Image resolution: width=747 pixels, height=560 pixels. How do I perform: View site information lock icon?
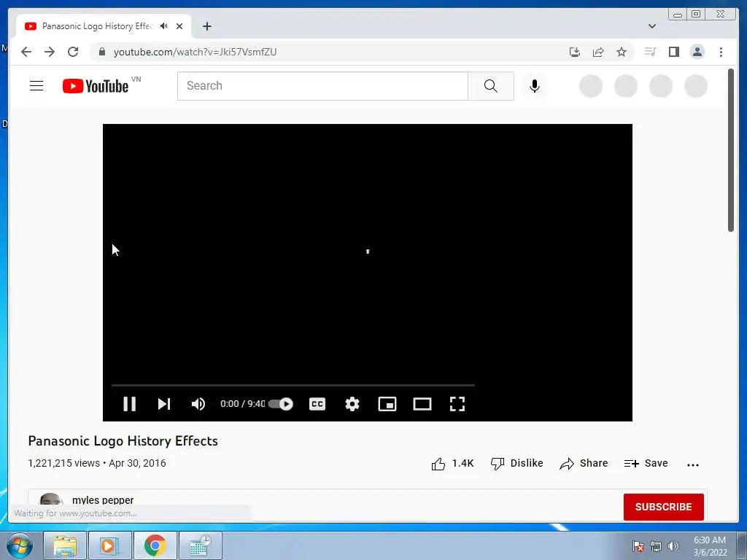click(x=101, y=52)
